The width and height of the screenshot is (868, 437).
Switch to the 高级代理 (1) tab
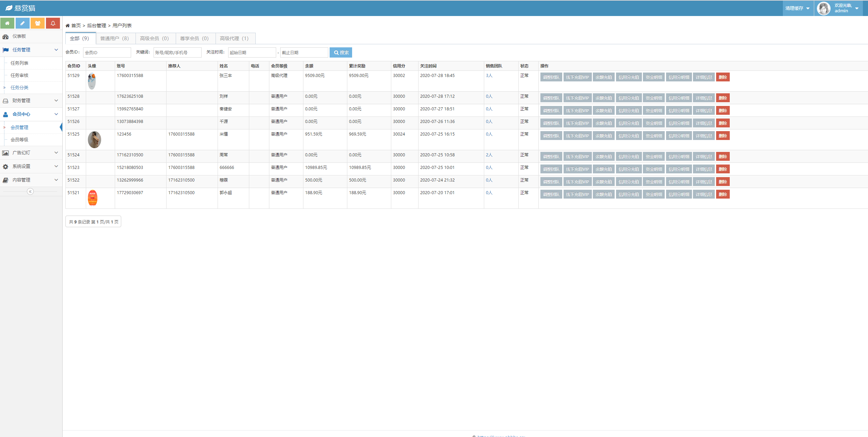click(x=235, y=38)
